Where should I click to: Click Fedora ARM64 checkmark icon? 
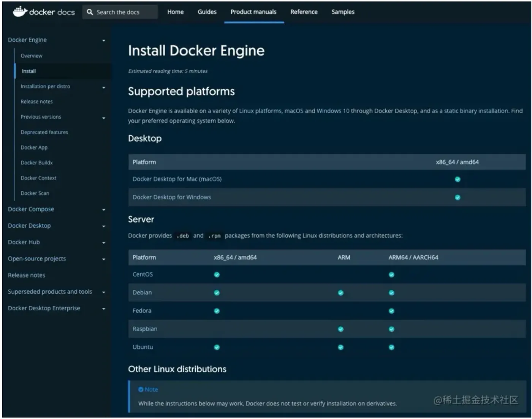[391, 311]
